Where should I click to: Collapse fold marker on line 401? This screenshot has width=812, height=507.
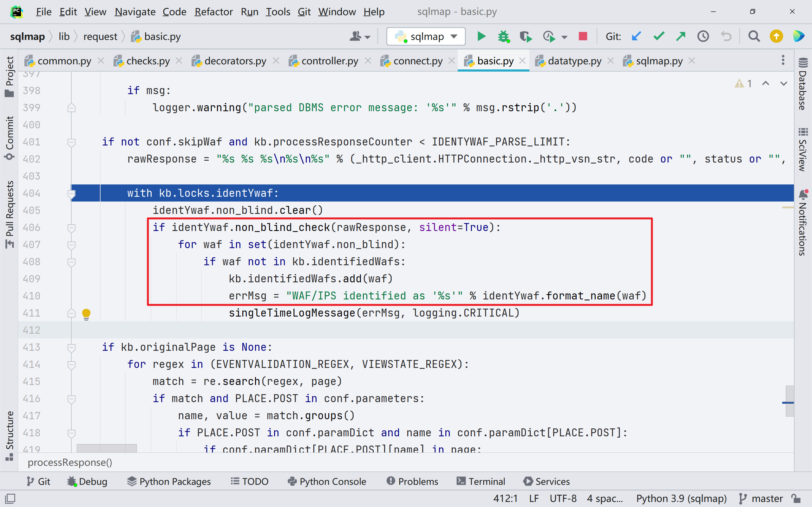coord(71,142)
